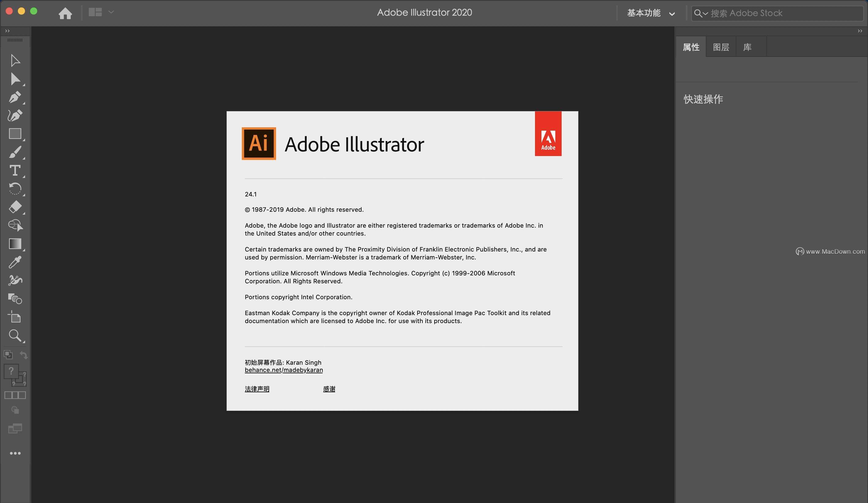868x503 pixels.
Task: Click the "© 1987-2019 Adobe. All rights reserved." line
Action: [x=304, y=210]
